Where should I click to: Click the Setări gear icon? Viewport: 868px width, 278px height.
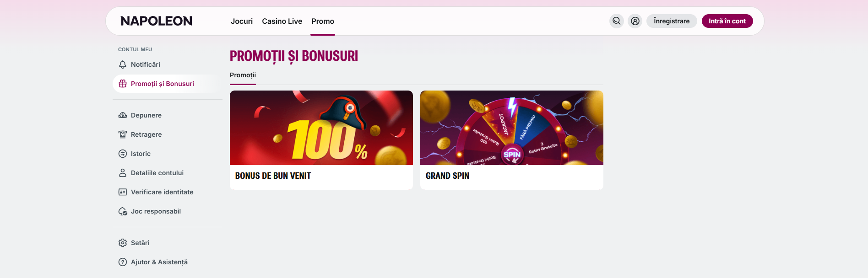click(123, 243)
